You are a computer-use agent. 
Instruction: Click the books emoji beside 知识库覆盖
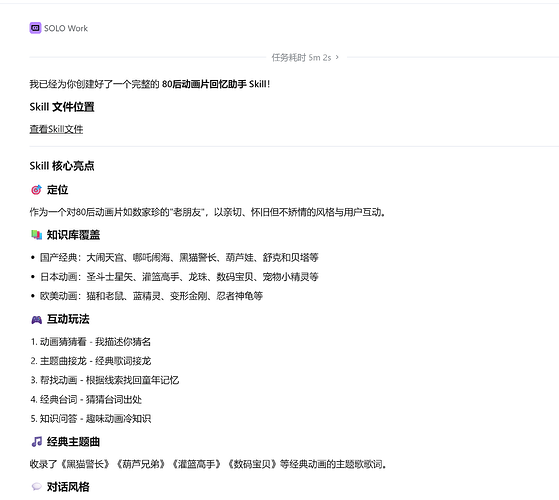[36, 235]
